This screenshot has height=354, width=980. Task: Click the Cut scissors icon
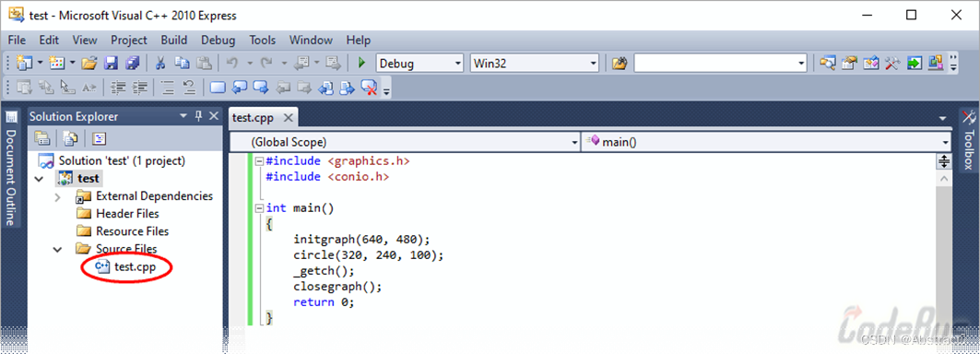160,63
